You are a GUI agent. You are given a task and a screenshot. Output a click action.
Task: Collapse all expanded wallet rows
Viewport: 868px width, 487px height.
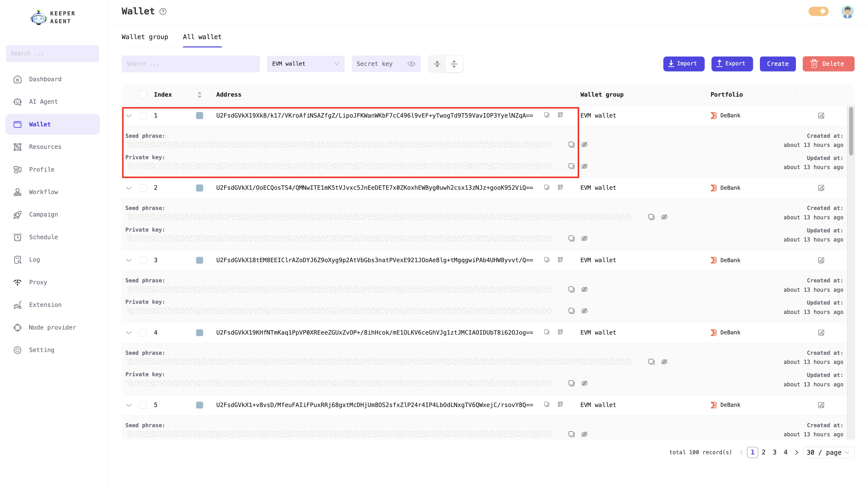click(437, 64)
